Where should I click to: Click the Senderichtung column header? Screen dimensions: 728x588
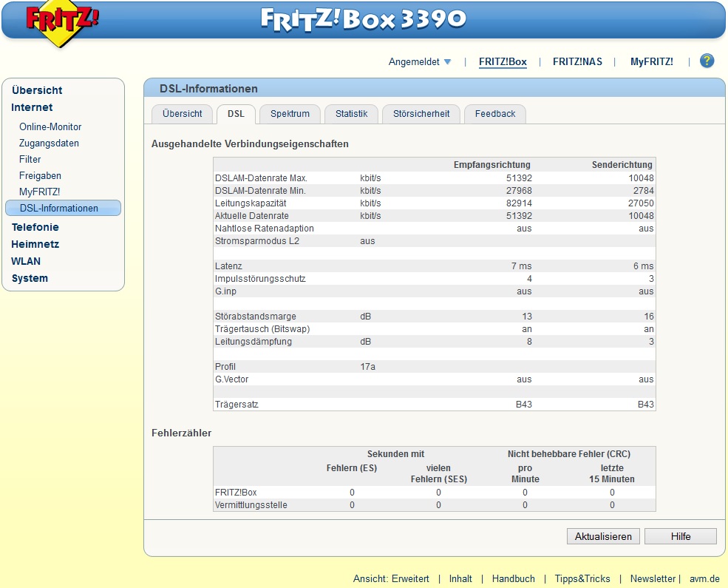pos(622,165)
